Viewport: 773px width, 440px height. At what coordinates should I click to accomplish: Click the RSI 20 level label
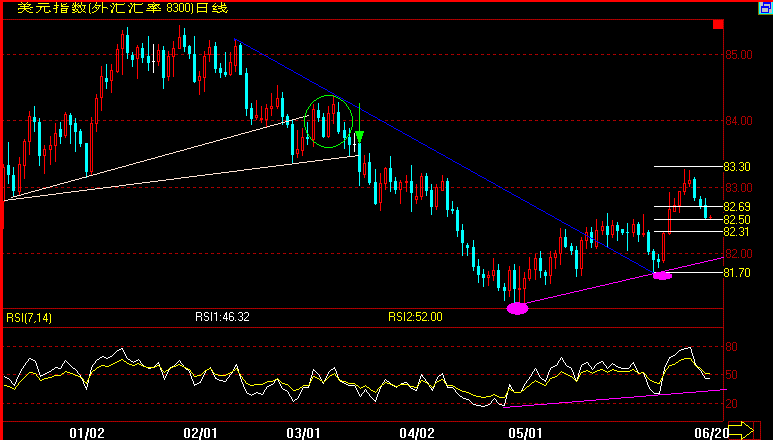tap(732, 404)
